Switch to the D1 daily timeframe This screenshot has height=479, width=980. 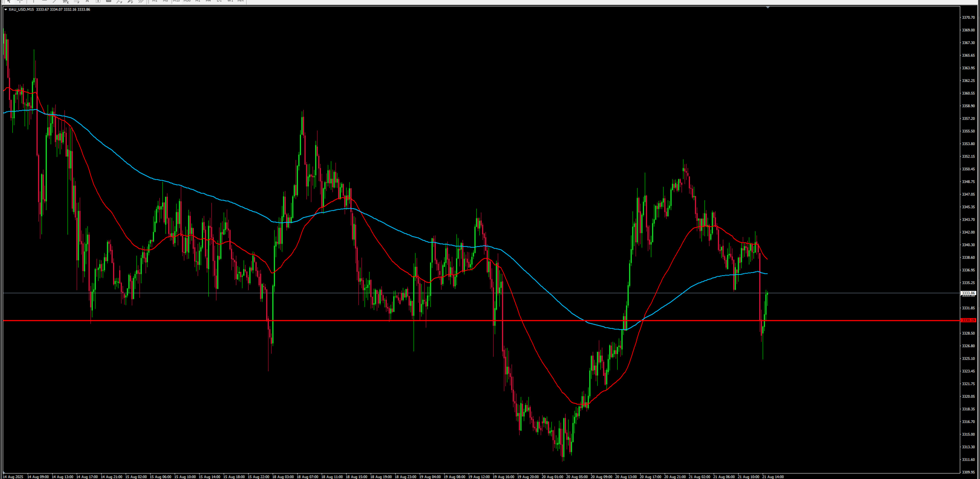point(219,1)
